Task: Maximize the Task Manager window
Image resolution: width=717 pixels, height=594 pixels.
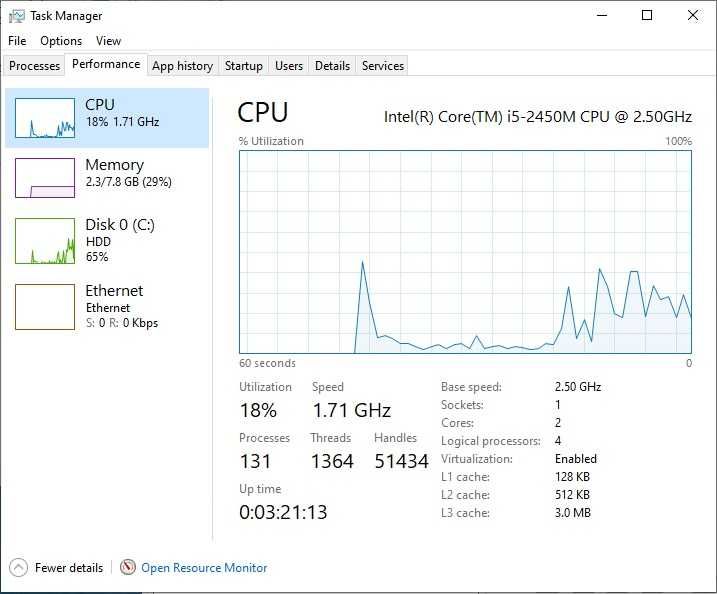Action: 647,15
